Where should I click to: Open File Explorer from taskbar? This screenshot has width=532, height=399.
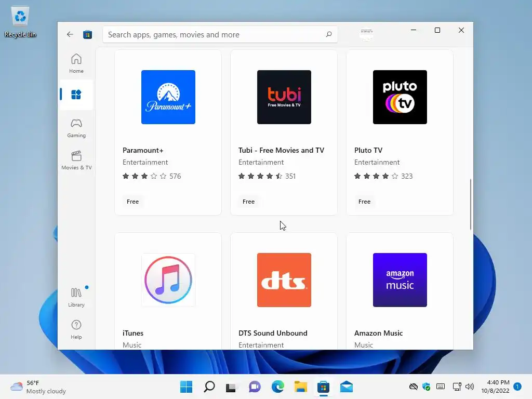click(x=301, y=387)
